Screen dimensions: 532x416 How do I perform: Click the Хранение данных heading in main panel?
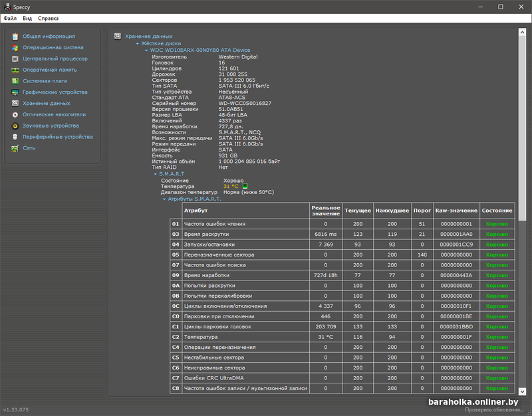point(148,37)
